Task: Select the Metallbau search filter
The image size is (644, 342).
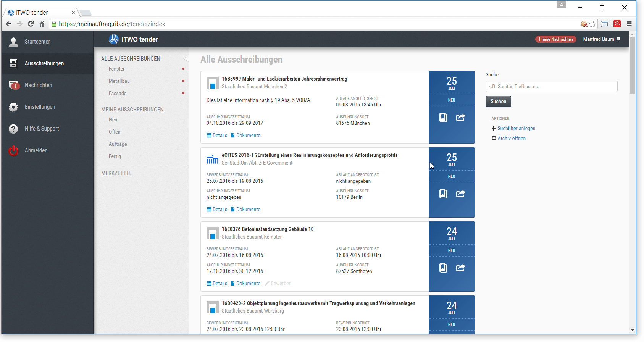Action: click(119, 81)
